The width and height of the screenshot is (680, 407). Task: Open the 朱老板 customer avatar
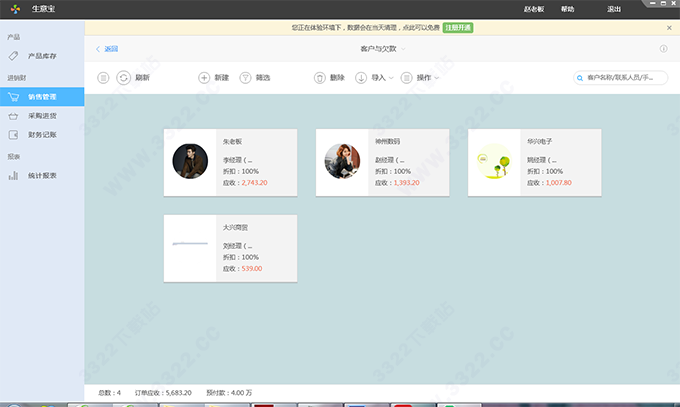(190, 161)
